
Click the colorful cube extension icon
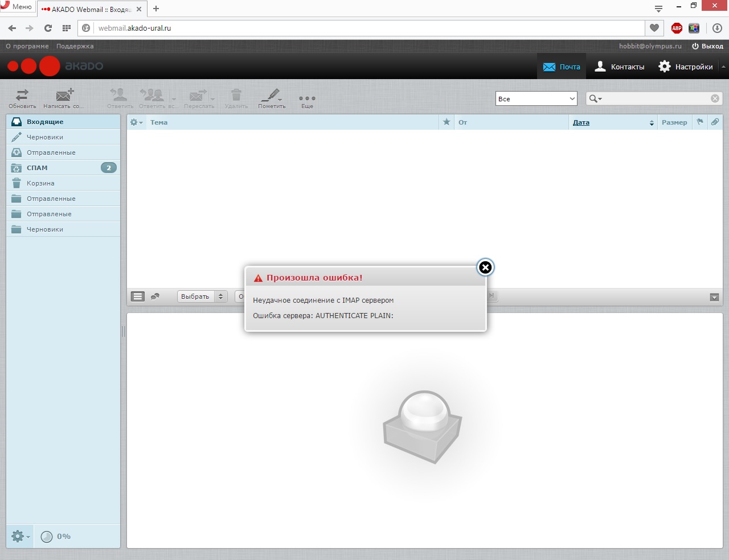[694, 28]
